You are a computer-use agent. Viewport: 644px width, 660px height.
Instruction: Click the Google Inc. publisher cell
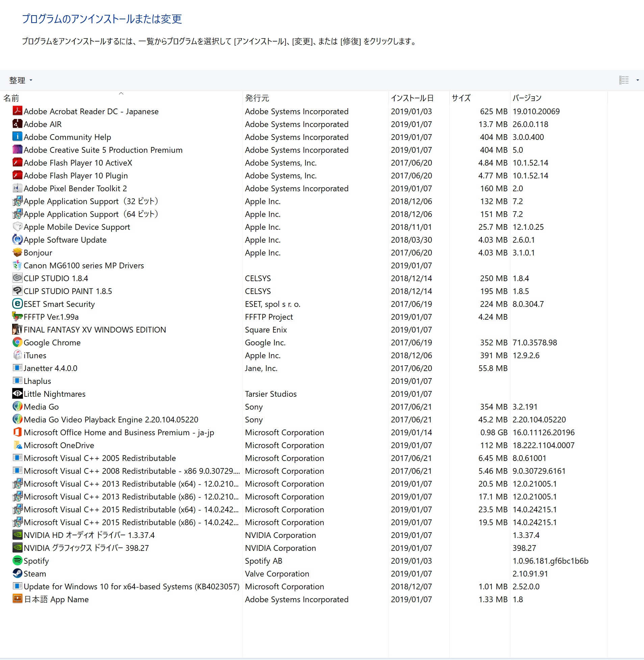pyautogui.click(x=265, y=342)
